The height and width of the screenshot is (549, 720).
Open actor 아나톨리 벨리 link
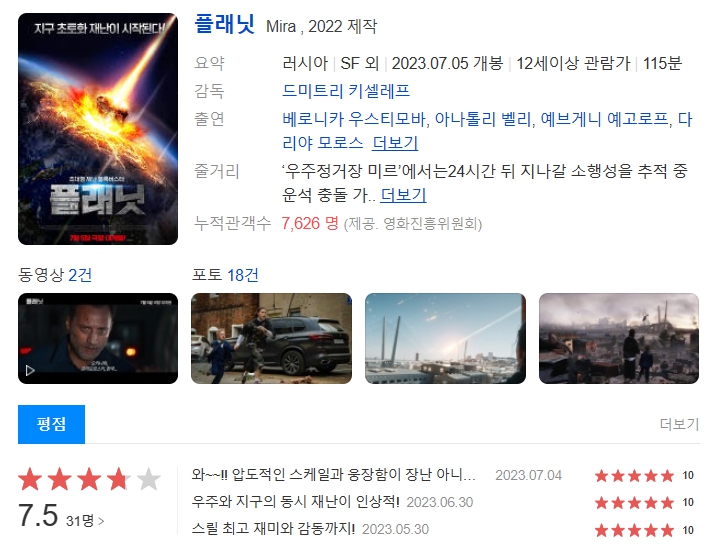click(x=484, y=119)
